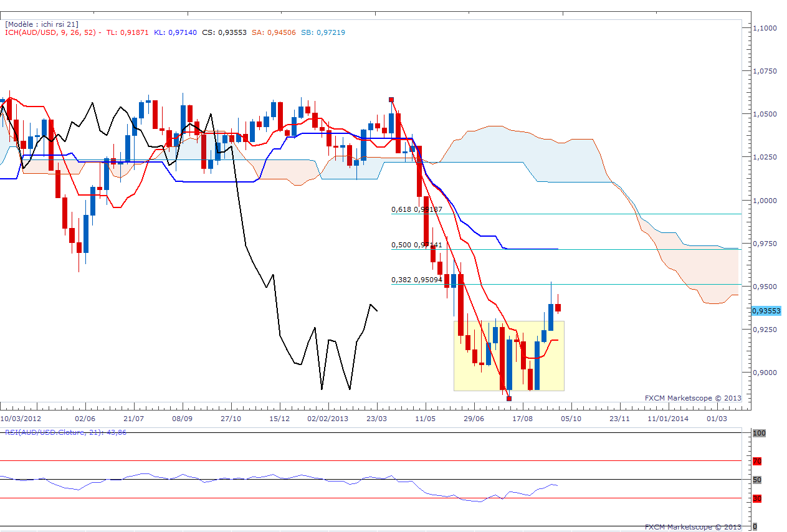Click the 1,0000 price axis label
Viewport: 787px width, 532px height.
[x=765, y=201]
